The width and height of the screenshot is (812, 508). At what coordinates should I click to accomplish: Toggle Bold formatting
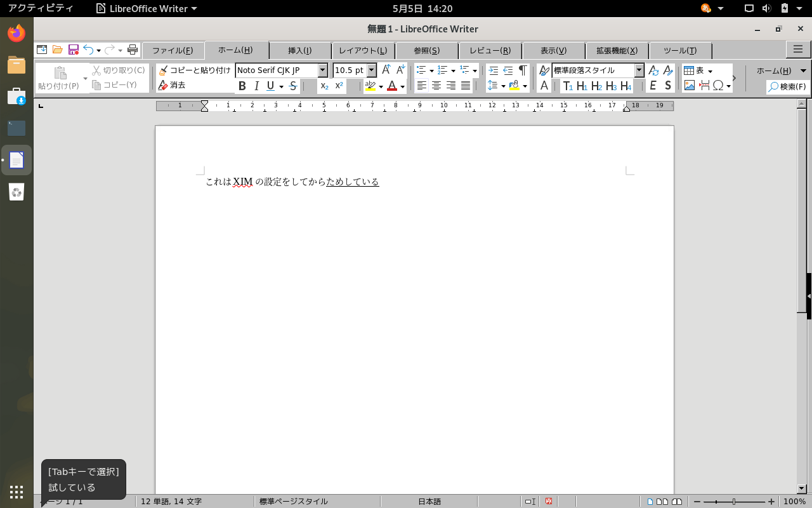[x=242, y=86]
